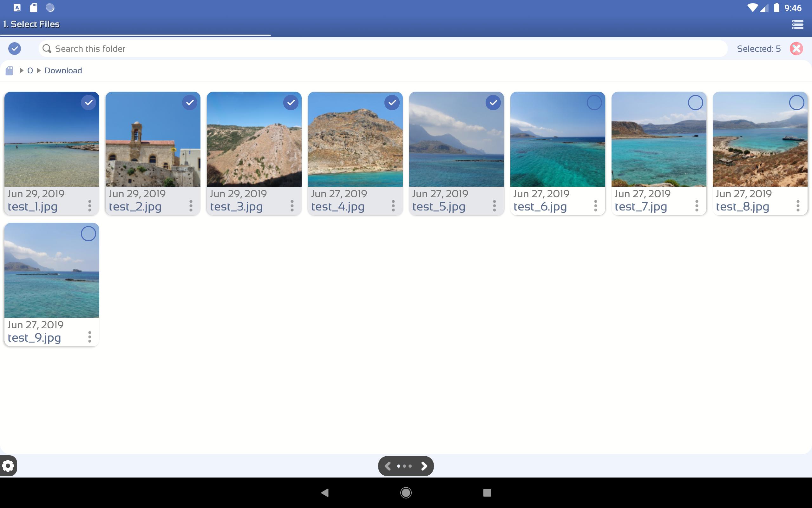
Task: Deselect the test_5.jpg checkmark
Action: [x=493, y=103]
